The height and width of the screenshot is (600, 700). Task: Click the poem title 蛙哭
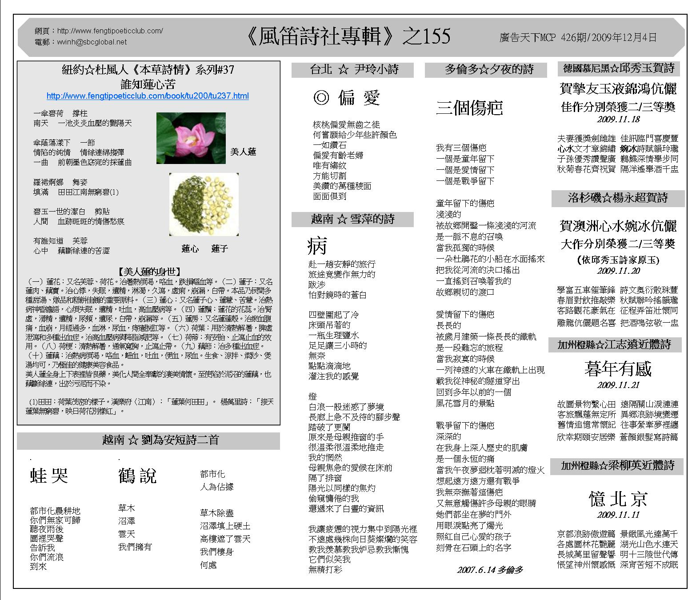pyautogui.click(x=49, y=476)
